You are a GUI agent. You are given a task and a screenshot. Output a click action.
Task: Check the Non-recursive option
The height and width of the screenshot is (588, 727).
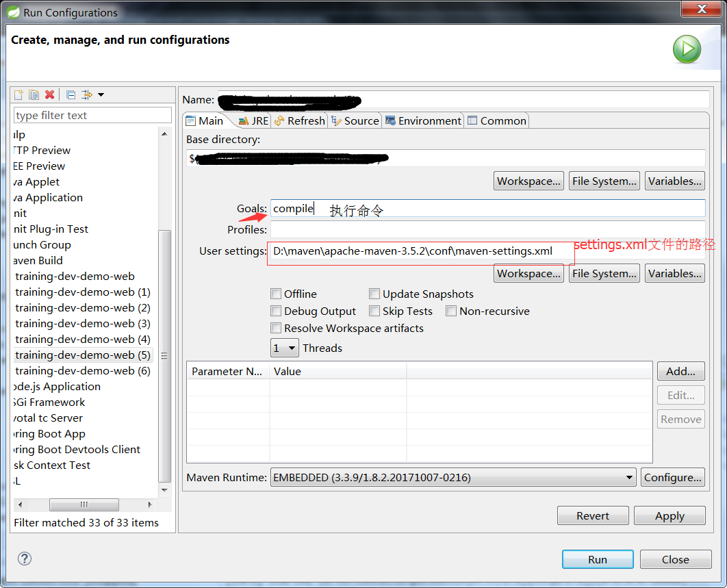[451, 311]
